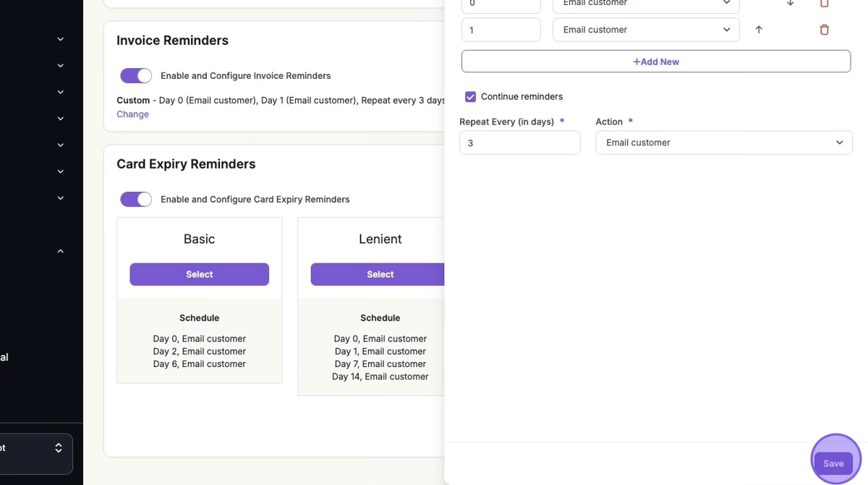The width and height of the screenshot is (868, 485).
Task: Click the Change link under Invoice Reminders
Action: 132,114
